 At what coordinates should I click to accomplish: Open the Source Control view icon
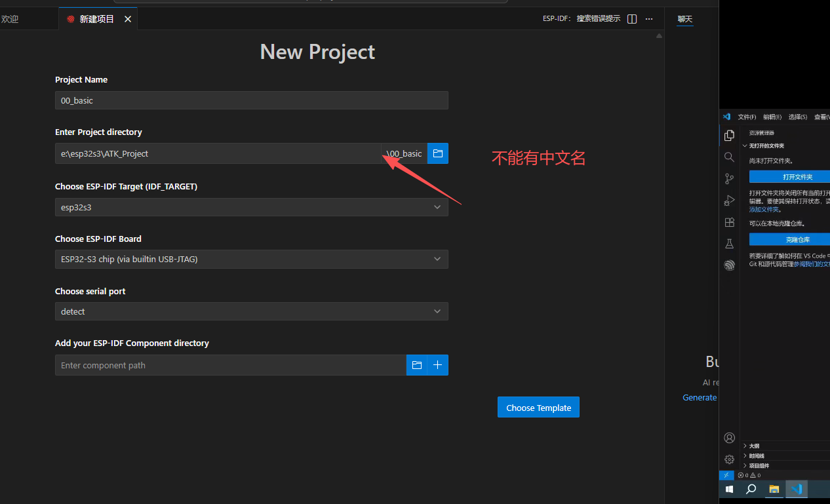[729, 179]
